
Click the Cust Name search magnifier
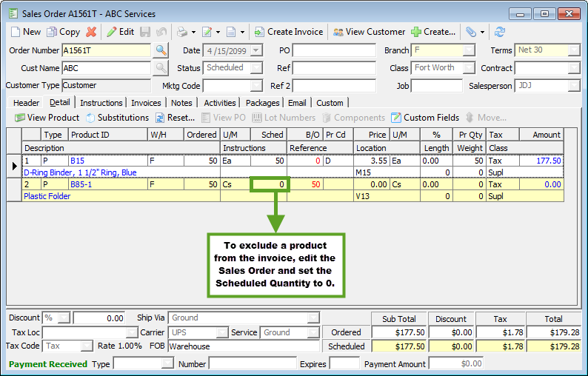(x=161, y=68)
